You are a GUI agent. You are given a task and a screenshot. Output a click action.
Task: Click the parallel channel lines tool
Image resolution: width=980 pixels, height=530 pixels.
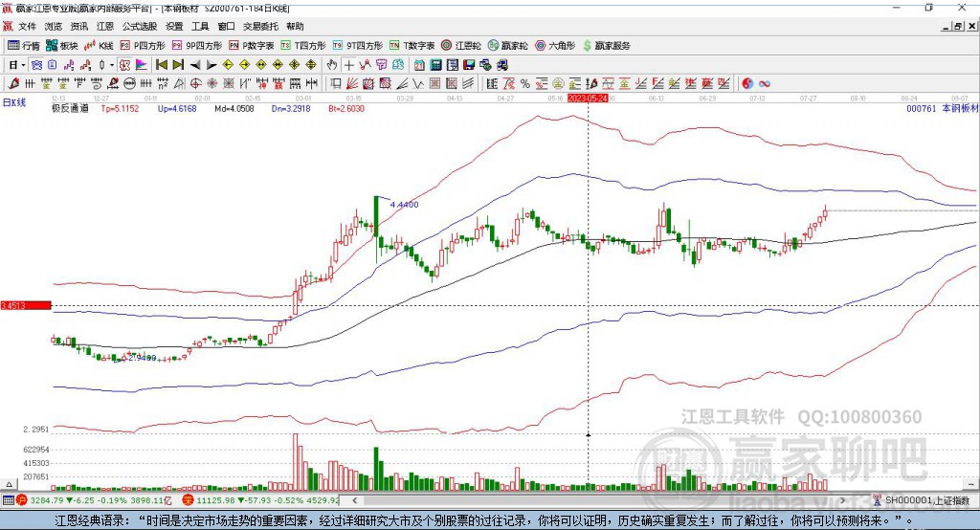468,84
